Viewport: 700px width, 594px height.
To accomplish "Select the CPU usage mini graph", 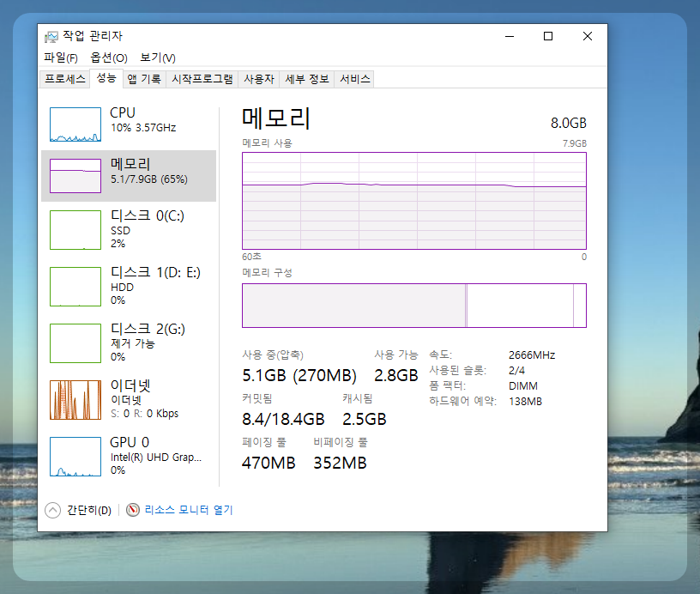I will (75, 124).
